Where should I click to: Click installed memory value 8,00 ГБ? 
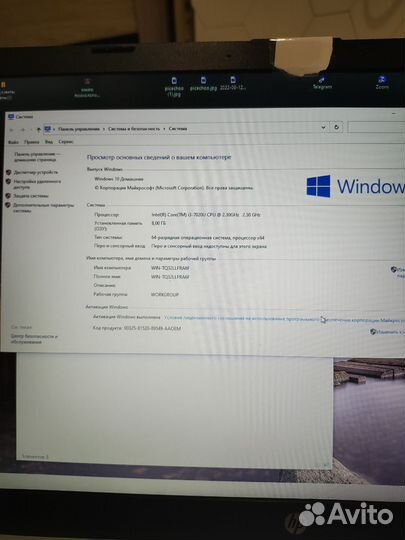click(x=158, y=223)
